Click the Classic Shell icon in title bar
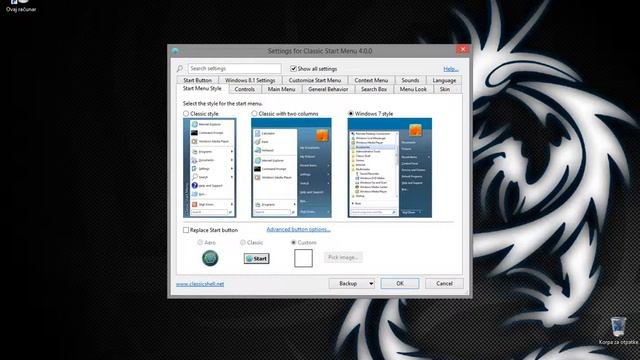640x360 pixels. point(176,51)
